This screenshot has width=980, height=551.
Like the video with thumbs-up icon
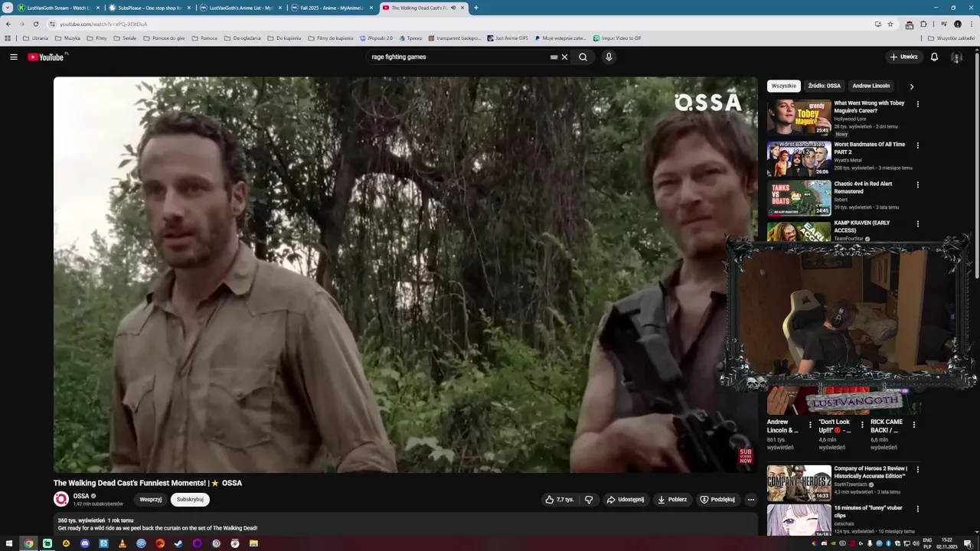pos(560,499)
